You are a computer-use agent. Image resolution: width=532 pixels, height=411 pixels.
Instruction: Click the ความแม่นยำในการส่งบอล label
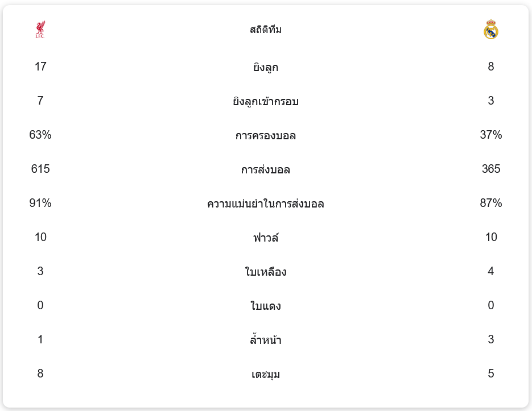[265, 204]
